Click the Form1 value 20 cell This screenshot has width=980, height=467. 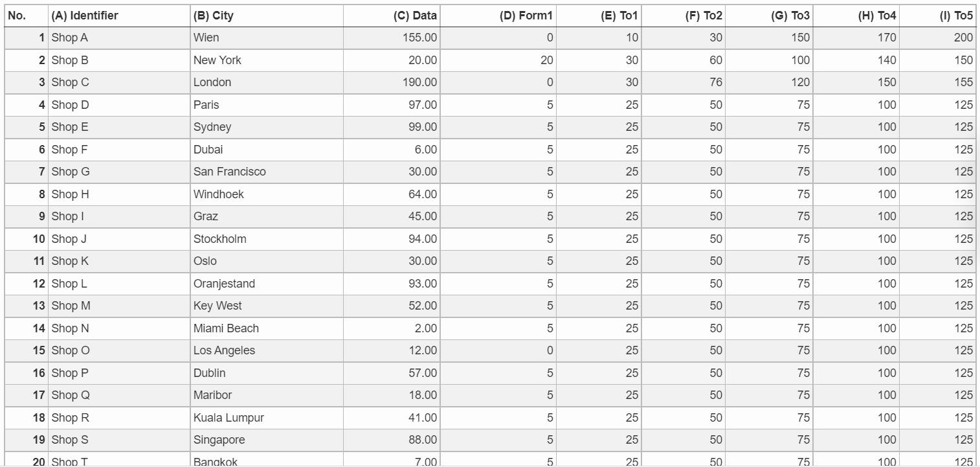point(498,60)
